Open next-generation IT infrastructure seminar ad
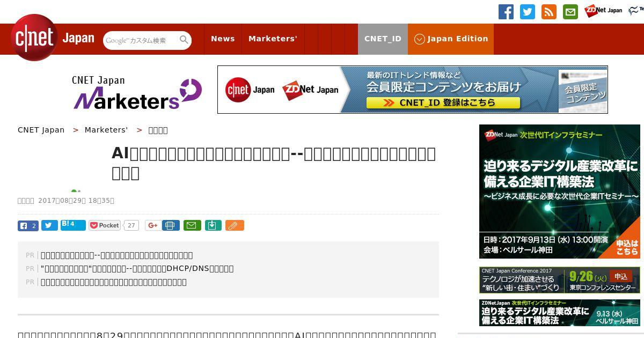644x338 pixels. click(560, 192)
